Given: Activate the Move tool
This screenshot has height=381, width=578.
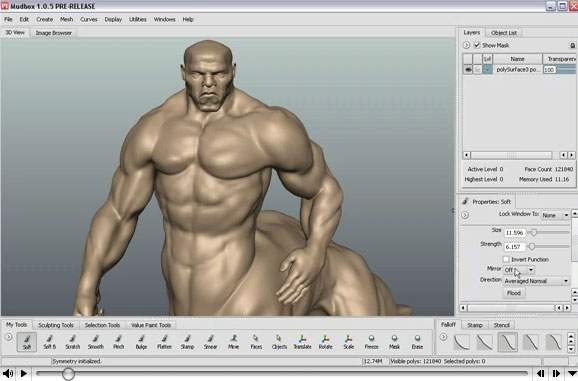Looking at the screenshot, I should tap(233, 342).
